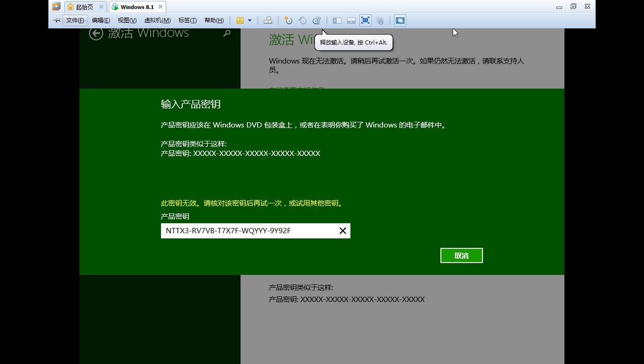
Task: Open the 文件(F) menu
Action: [x=75, y=20]
